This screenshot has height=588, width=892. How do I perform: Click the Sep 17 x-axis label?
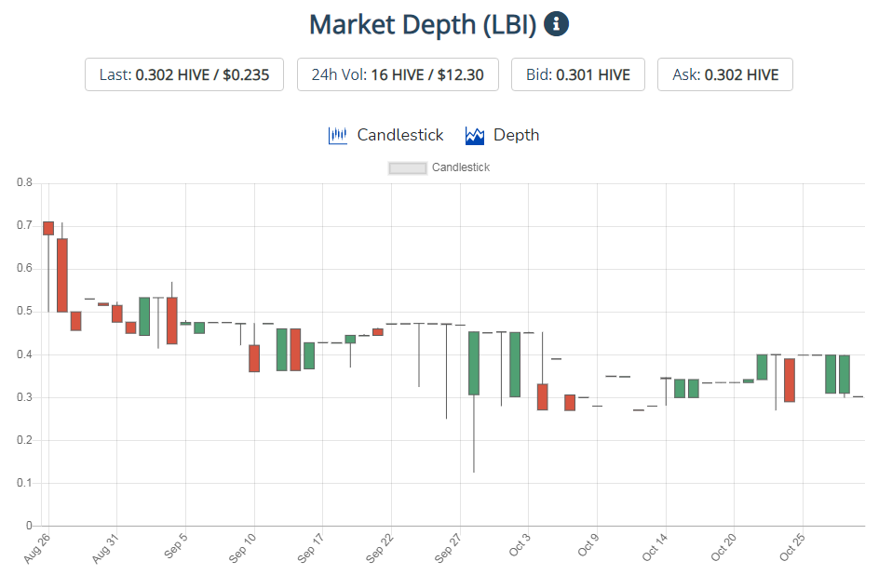coord(311,549)
